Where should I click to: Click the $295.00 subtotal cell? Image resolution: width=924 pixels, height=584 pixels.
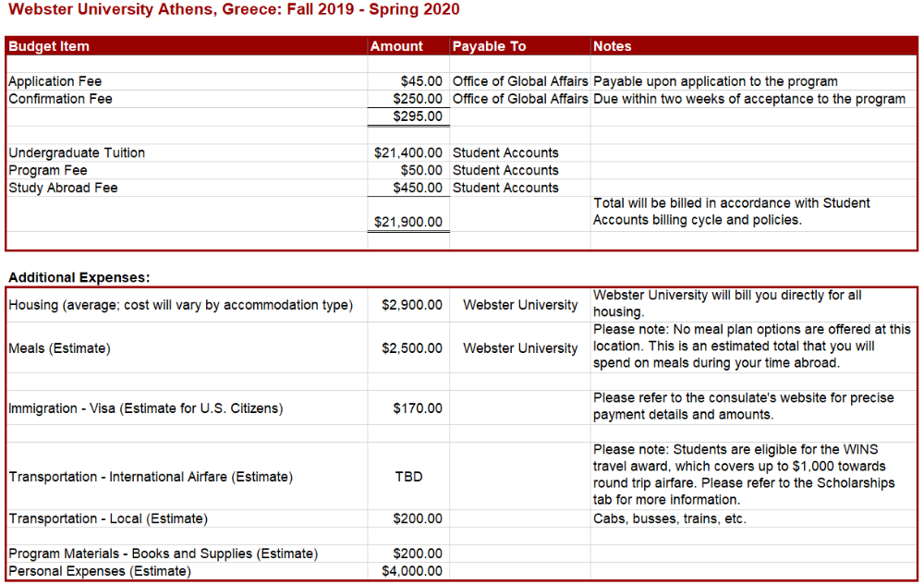418,116
